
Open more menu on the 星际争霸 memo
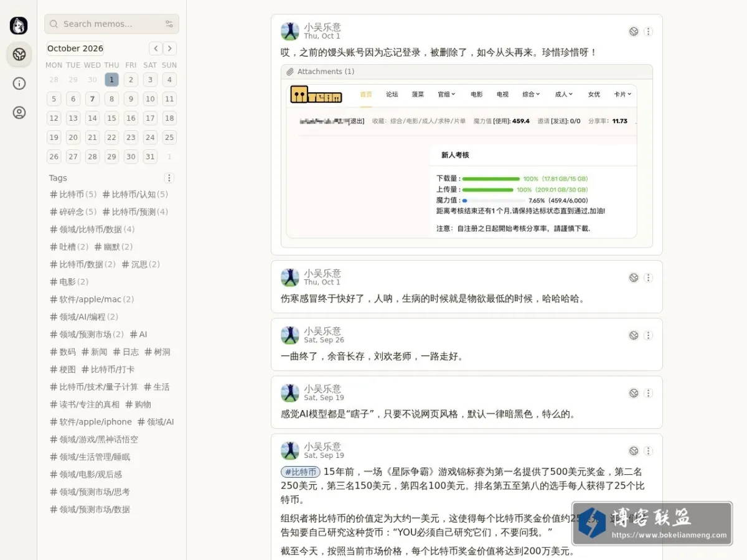[648, 451]
